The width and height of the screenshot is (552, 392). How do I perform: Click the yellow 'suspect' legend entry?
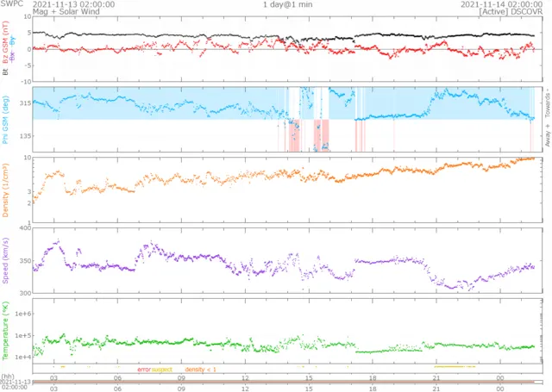point(163,369)
